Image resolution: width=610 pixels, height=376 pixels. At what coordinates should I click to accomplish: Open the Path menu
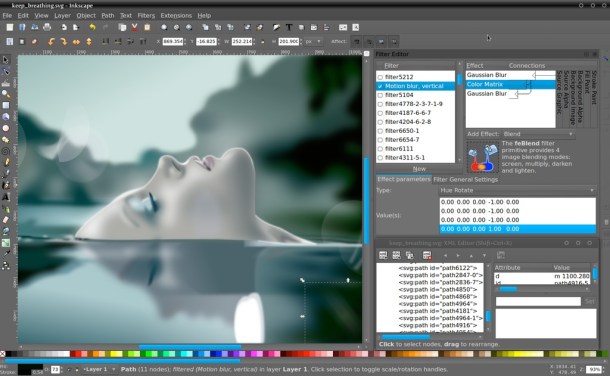108,16
